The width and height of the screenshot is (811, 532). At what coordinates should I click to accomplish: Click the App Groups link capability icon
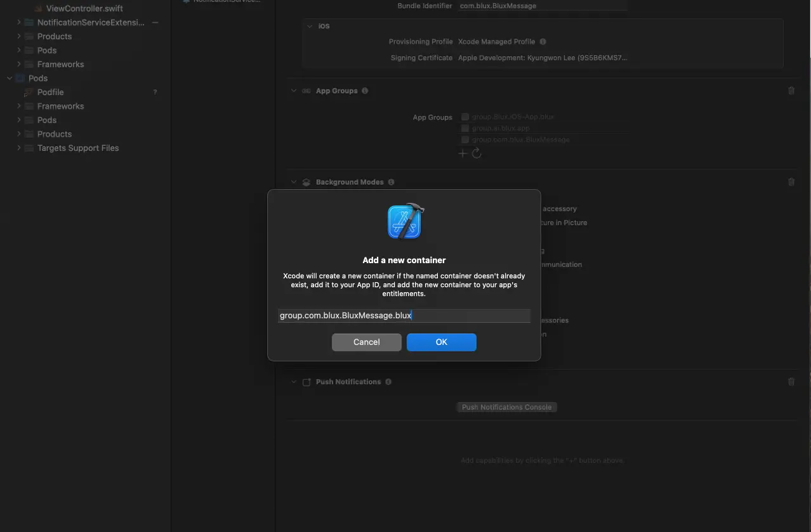click(x=306, y=91)
